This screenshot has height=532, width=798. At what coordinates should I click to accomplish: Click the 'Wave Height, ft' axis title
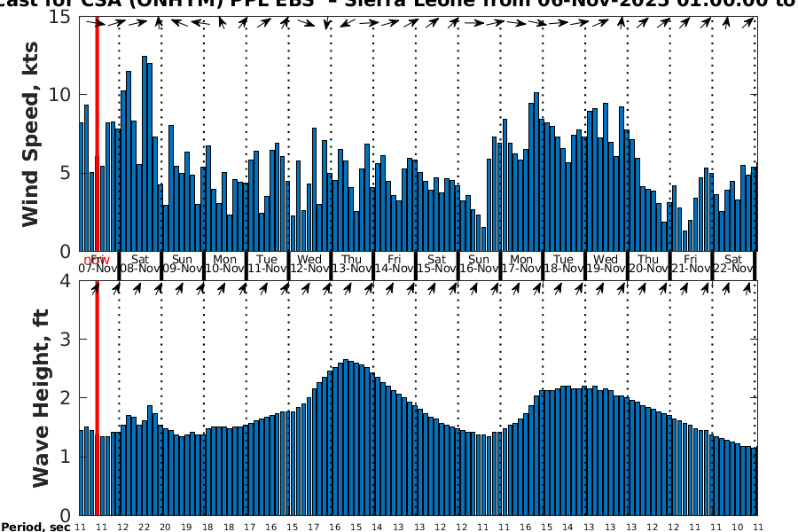(40, 399)
